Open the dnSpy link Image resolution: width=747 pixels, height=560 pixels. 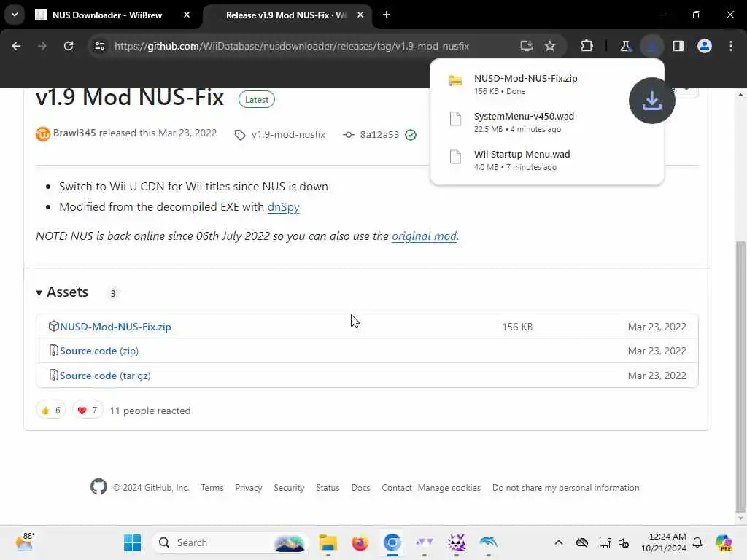284,206
